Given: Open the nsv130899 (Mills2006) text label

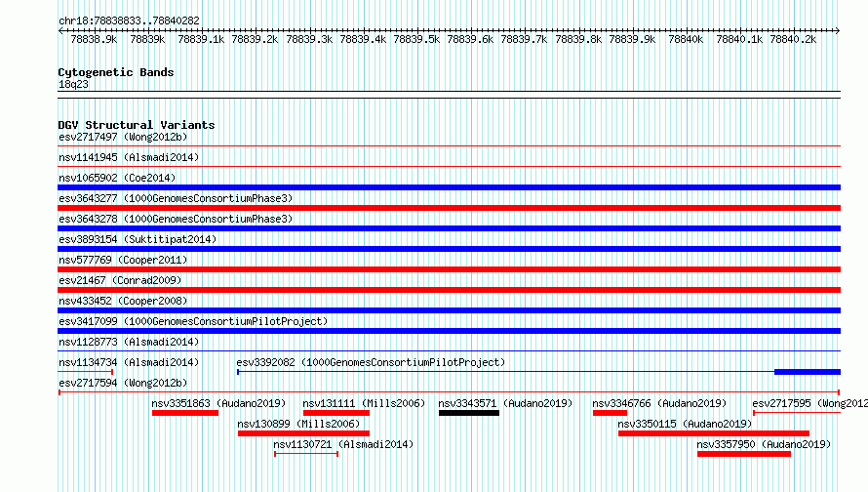Looking at the screenshot, I should pyautogui.click(x=298, y=424).
